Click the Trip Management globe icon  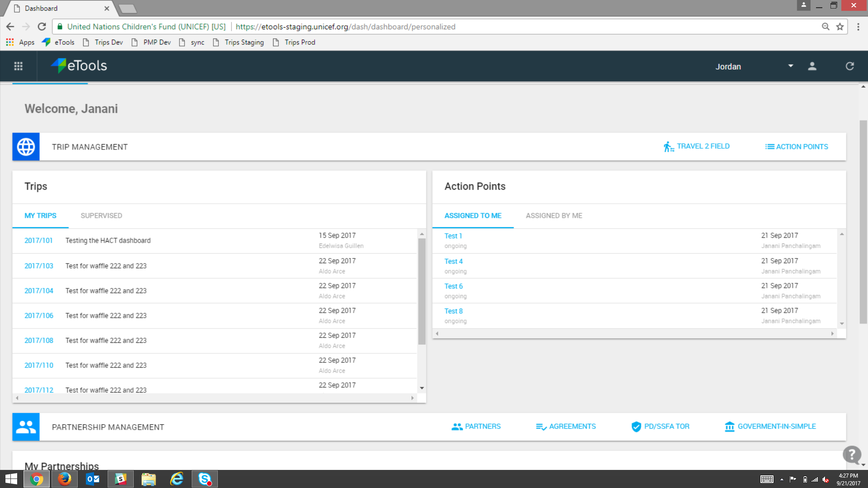pyautogui.click(x=26, y=146)
